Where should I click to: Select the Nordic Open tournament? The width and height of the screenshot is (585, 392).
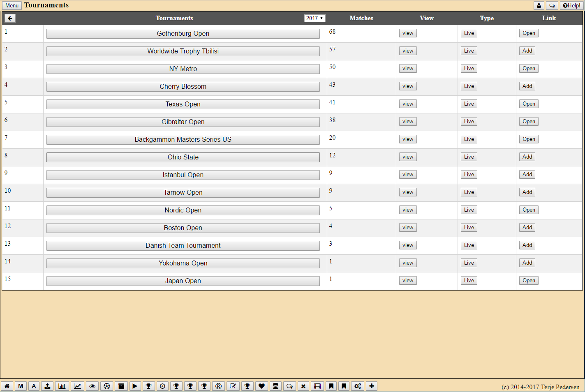tap(183, 210)
